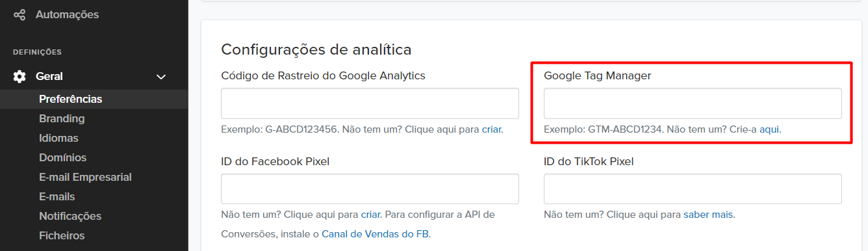The image size is (868, 251).
Task: Select E-mails in the sidebar
Action: (57, 196)
